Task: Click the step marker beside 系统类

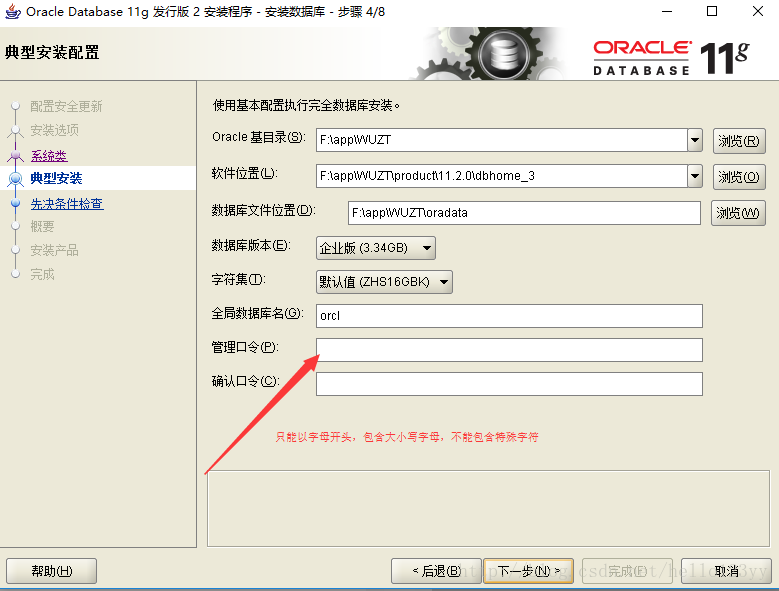Action: point(15,156)
